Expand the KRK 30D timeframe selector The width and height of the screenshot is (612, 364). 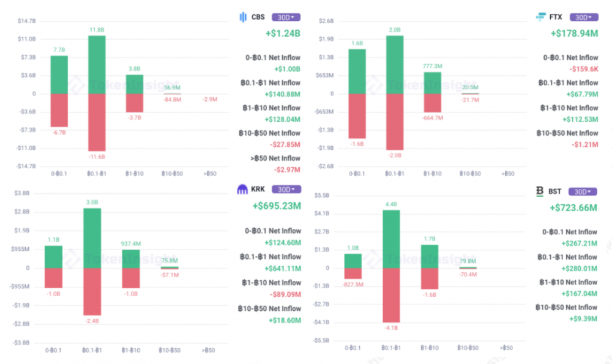pos(286,190)
